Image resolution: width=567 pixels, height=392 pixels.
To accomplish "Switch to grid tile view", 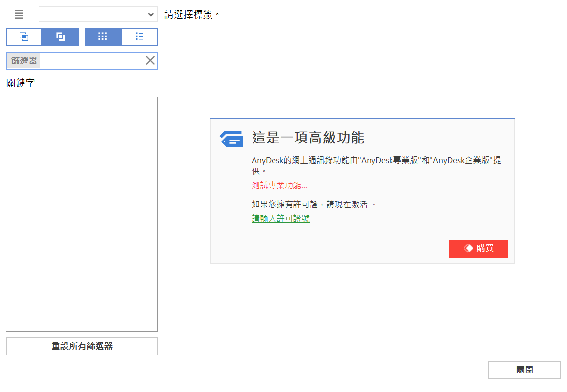I will (103, 37).
